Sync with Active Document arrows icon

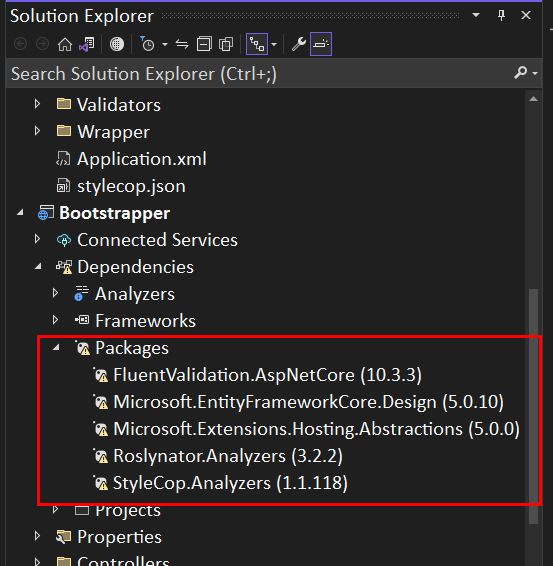(182, 44)
